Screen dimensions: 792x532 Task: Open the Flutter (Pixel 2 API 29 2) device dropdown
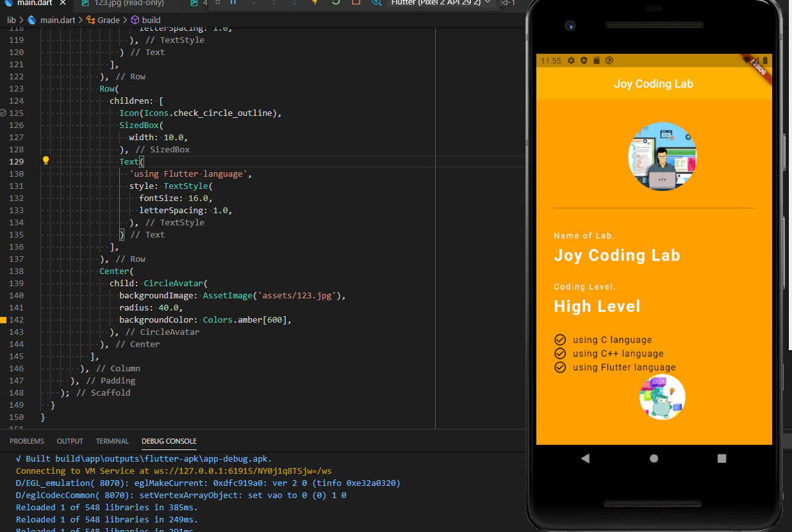coord(441,3)
